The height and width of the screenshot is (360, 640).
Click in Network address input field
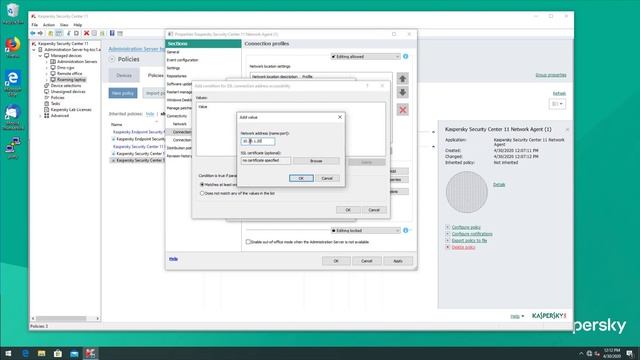[x=258, y=141]
